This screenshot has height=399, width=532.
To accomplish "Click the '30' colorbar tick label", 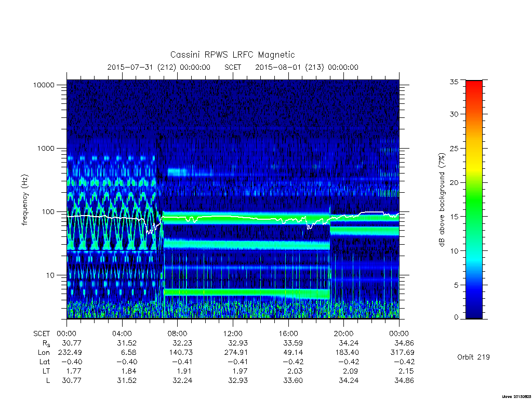I will pos(454,114).
